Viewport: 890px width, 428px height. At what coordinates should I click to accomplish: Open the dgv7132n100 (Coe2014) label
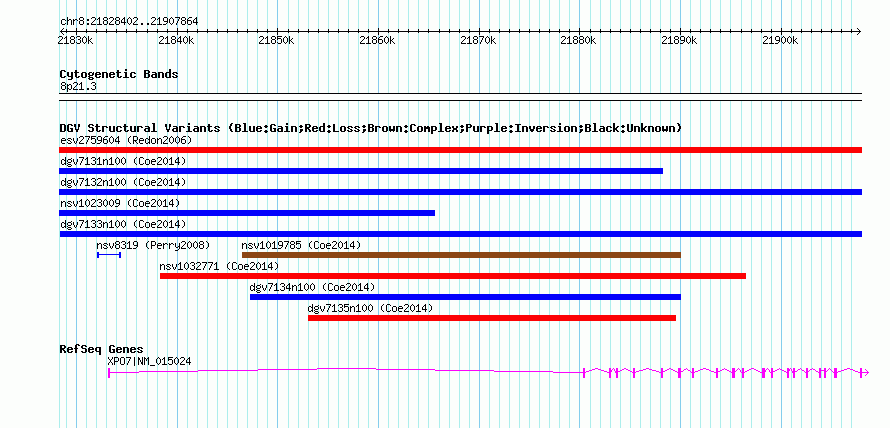click(123, 182)
